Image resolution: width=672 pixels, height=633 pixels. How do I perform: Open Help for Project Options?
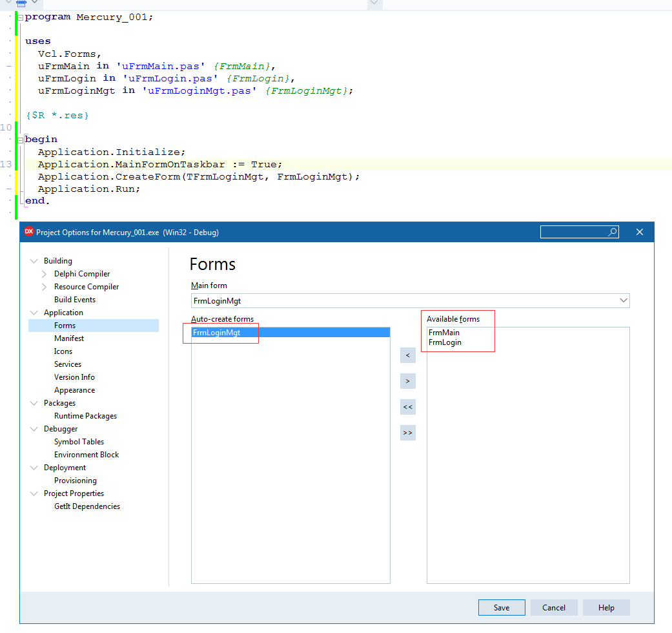(x=606, y=607)
